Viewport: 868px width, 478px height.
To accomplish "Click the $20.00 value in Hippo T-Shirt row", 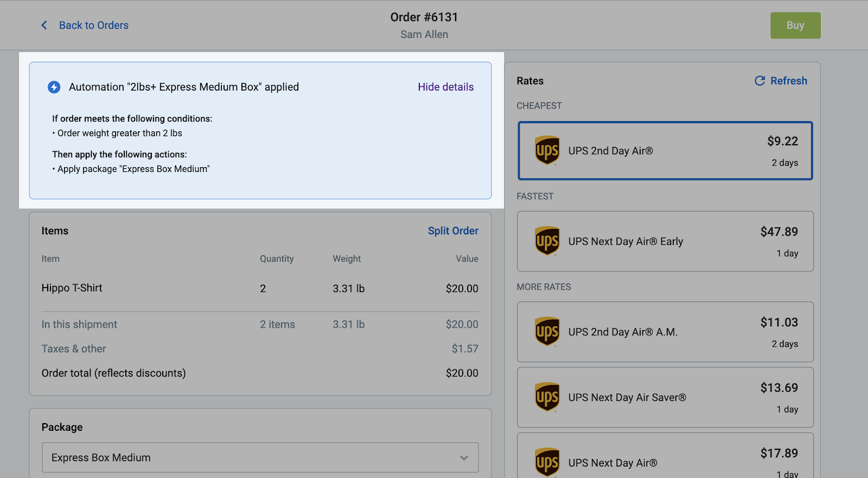I will (462, 289).
